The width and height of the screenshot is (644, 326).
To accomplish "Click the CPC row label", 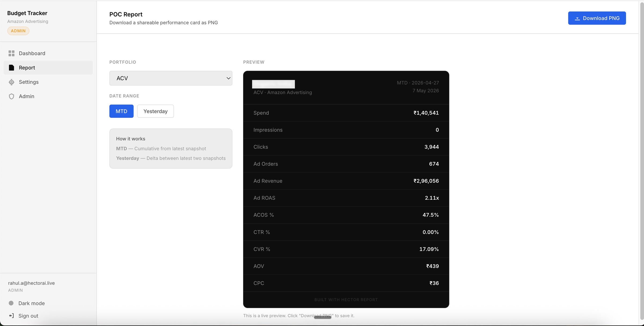I will click(259, 283).
